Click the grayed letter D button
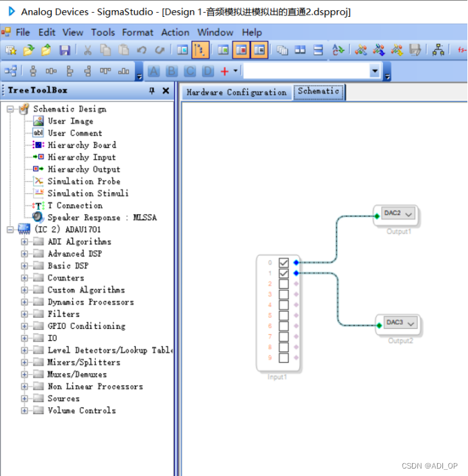Screen dimensions: 468x476 [208, 71]
